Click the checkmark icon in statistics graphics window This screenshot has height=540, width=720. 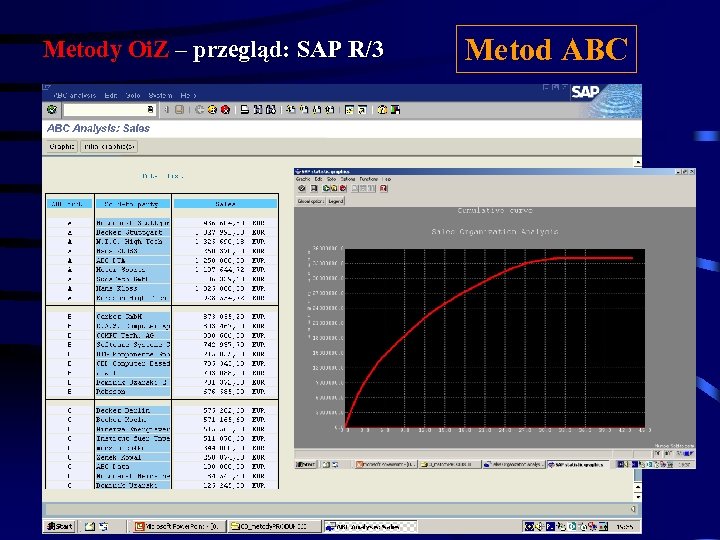click(x=302, y=188)
